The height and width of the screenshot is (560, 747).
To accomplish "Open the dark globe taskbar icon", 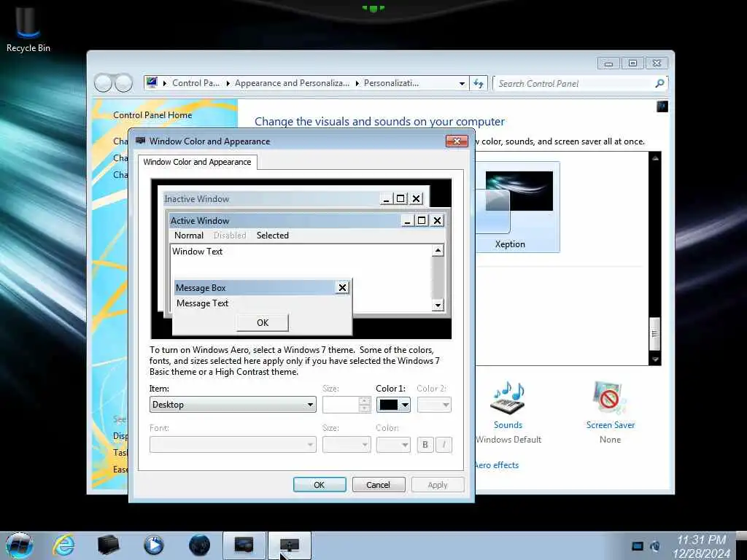I will point(199,545).
